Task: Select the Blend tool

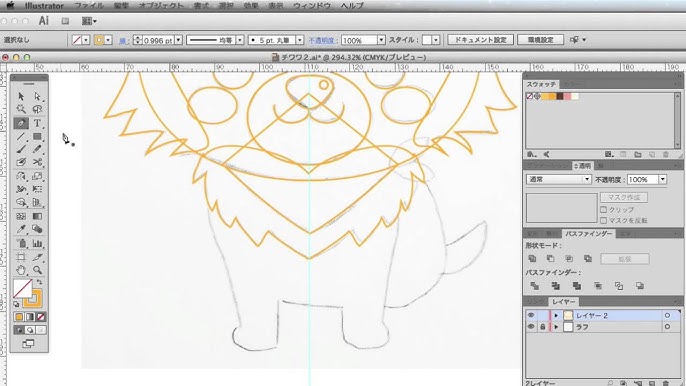Action: tap(38, 229)
